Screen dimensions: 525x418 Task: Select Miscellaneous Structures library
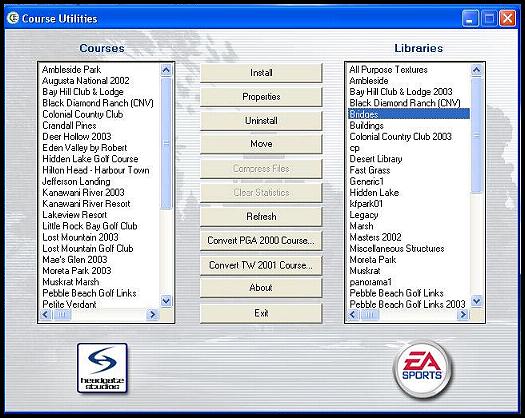click(397, 249)
